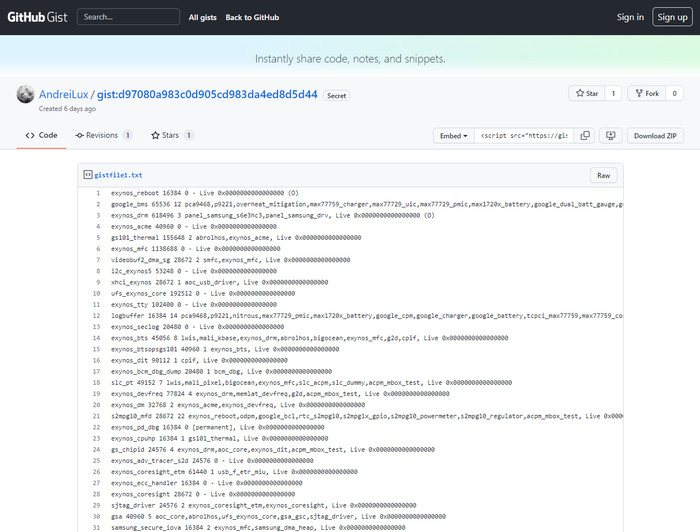Click line number 12
This screenshot has width=700, height=532.
(96, 316)
